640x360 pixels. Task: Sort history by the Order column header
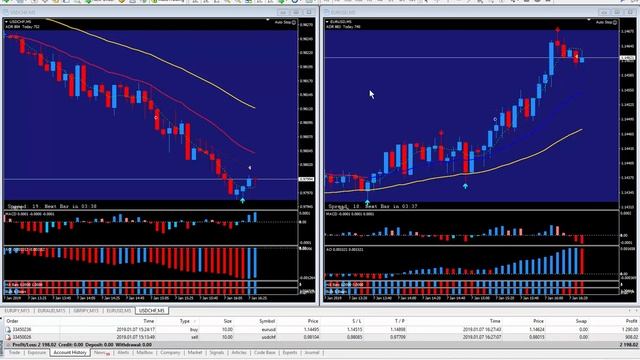(x=12, y=321)
